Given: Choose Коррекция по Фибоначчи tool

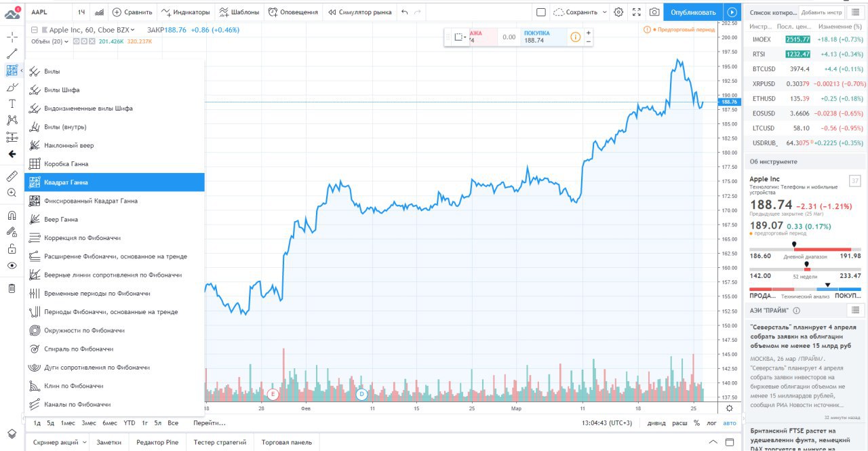Looking at the screenshot, I should pos(114,238).
